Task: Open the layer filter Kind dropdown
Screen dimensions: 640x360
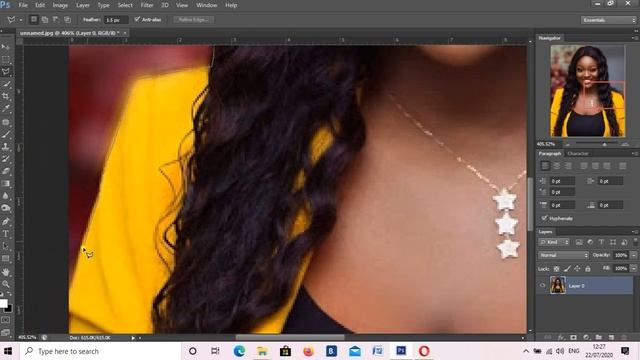Action: [x=553, y=242]
